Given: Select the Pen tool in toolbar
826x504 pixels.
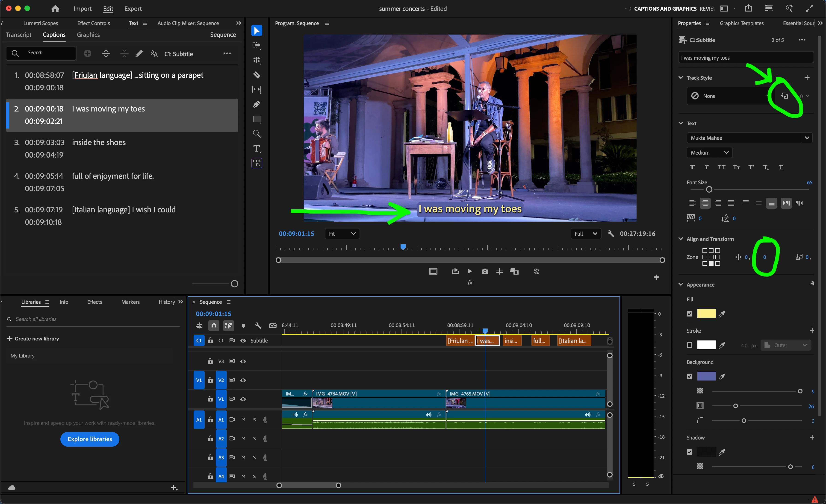Looking at the screenshot, I should click(x=257, y=104).
